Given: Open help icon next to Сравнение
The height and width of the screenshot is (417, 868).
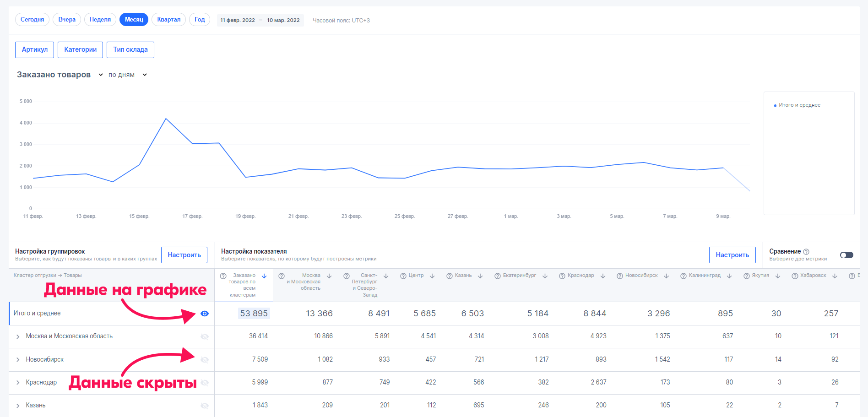Looking at the screenshot, I should (x=806, y=252).
